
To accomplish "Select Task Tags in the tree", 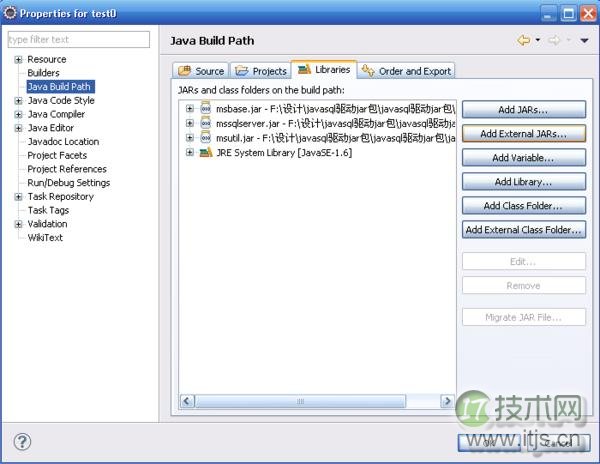I will coord(48,210).
